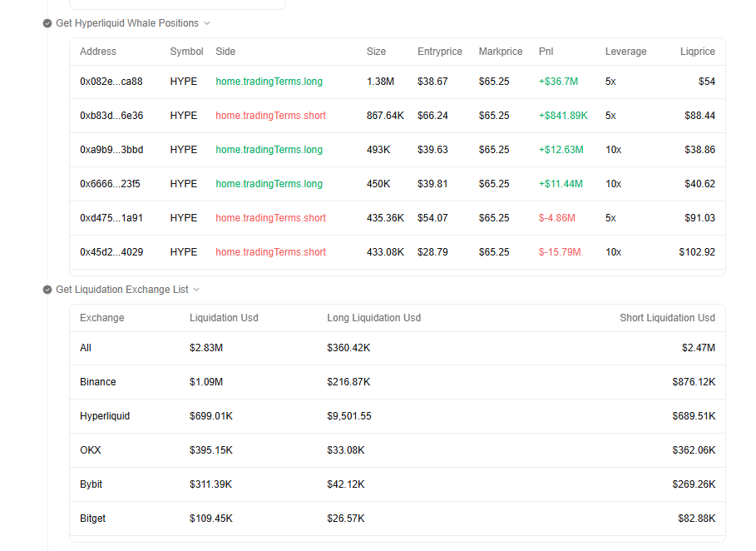This screenshot has width=756, height=551.
Task: Click the Long Liquidation Usd column header
Action: [x=374, y=318]
